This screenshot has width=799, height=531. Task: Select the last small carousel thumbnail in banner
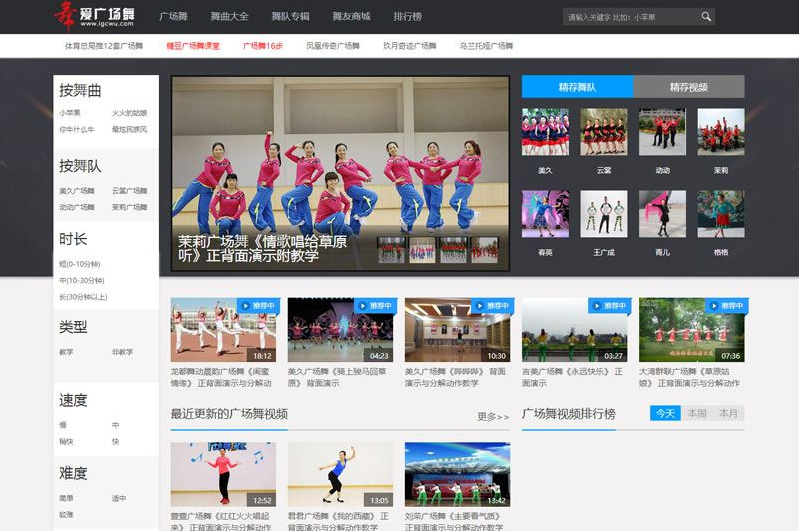[485, 250]
